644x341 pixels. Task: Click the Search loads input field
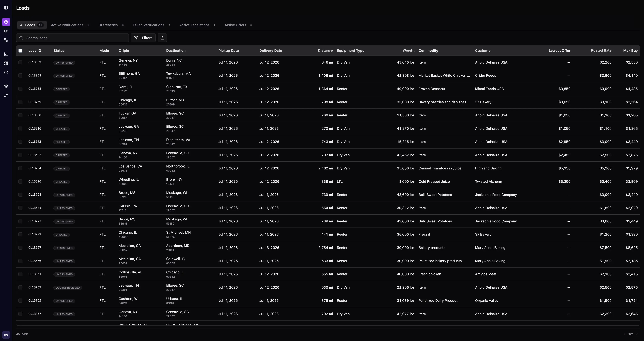pyautogui.click(x=72, y=38)
